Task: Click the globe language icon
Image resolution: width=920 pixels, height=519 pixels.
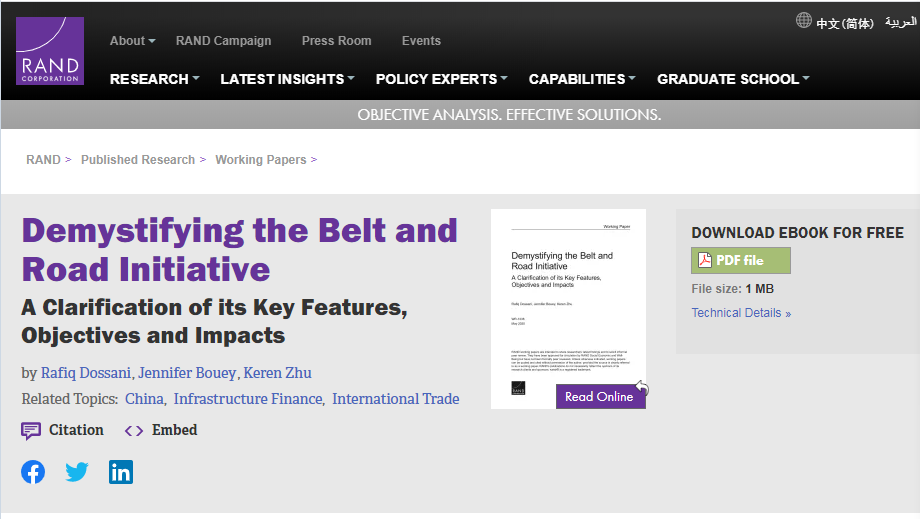Action: click(804, 20)
